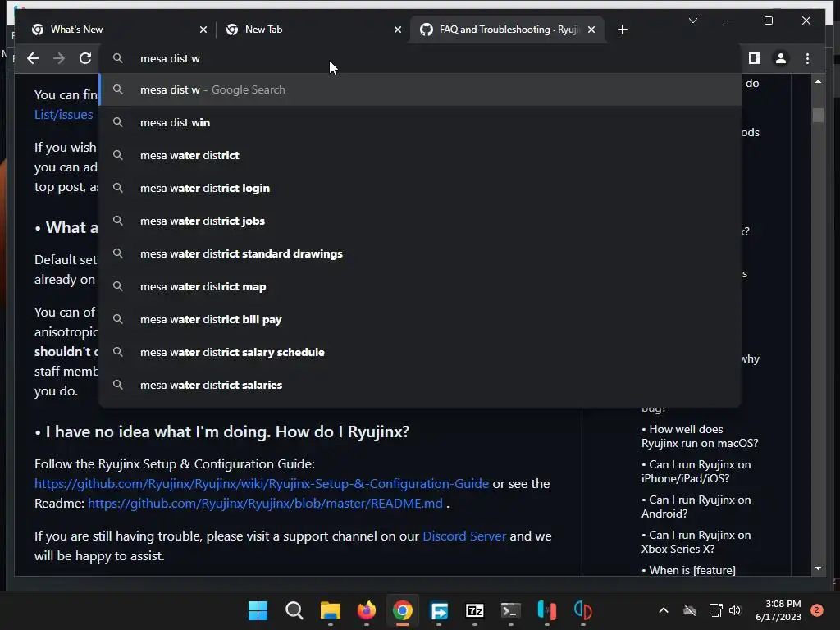Open the volume tray icon
Image resolution: width=840 pixels, height=630 pixels.
(735, 610)
